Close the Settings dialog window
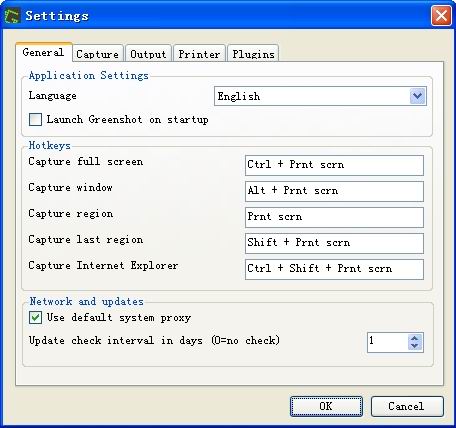 (x=441, y=16)
